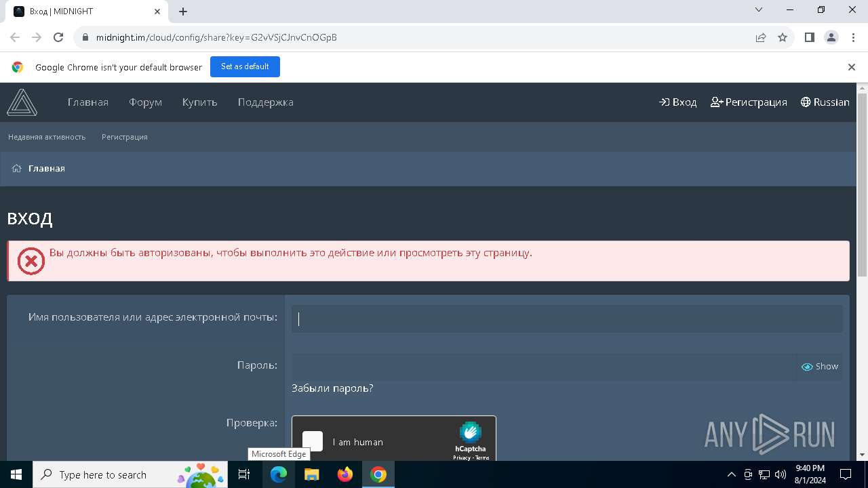Open the Chrome side panel icon
Image resolution: width=868 pixels, height=488 pixels.
pos(810,37)
